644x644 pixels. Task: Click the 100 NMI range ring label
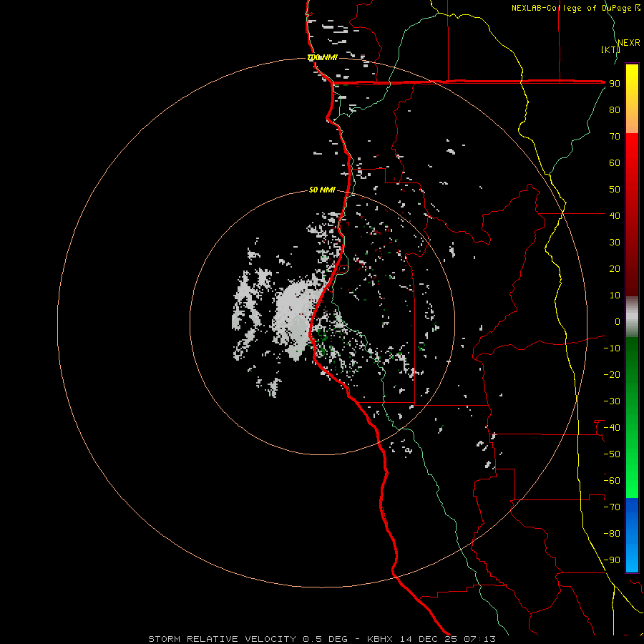(x=323, y=57)
